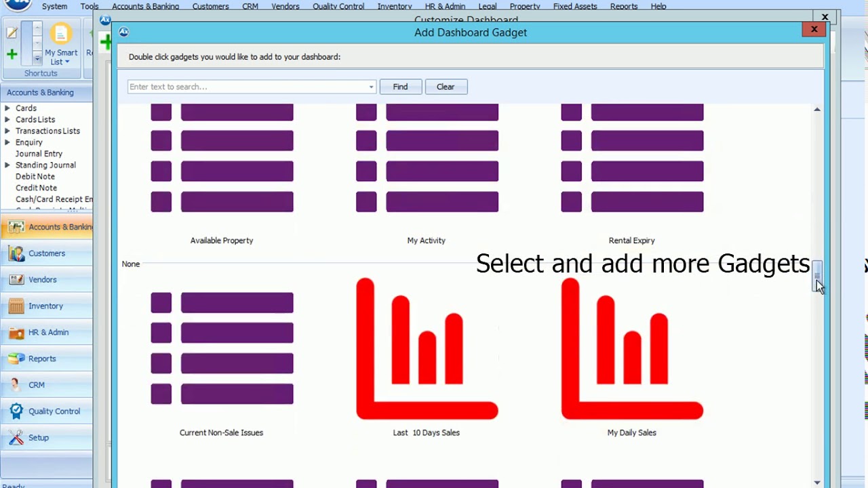Screen dimensions: 868x488
Task: Open Inventory module in sidebar
Action: click(x=46, y=306)
